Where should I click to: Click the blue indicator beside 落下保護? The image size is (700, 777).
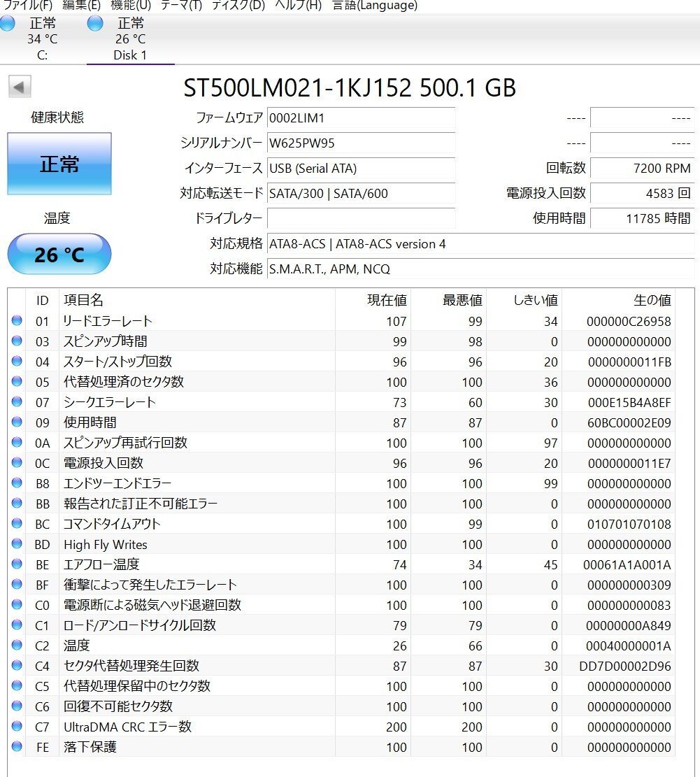17,747
